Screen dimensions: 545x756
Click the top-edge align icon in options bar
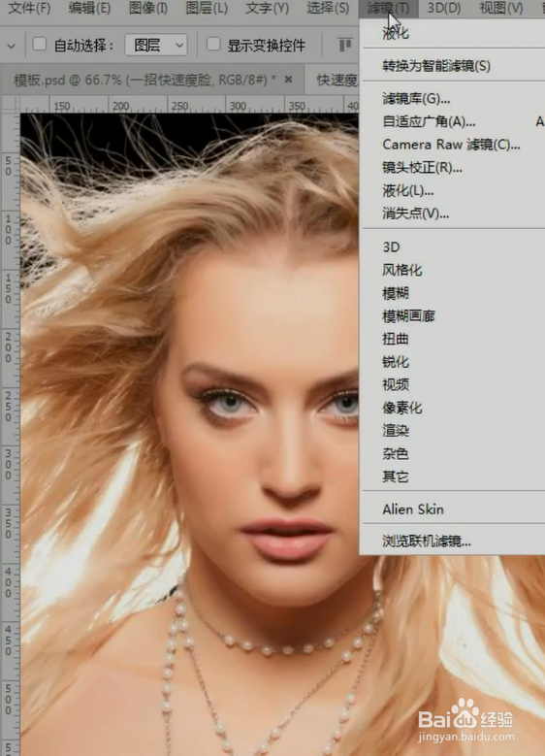[x=345, y=46]
